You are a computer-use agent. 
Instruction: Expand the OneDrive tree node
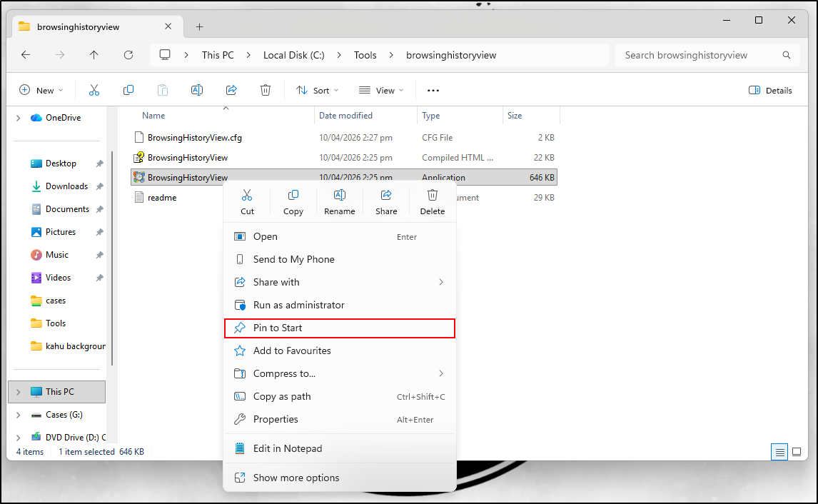[x=19, y=118]
